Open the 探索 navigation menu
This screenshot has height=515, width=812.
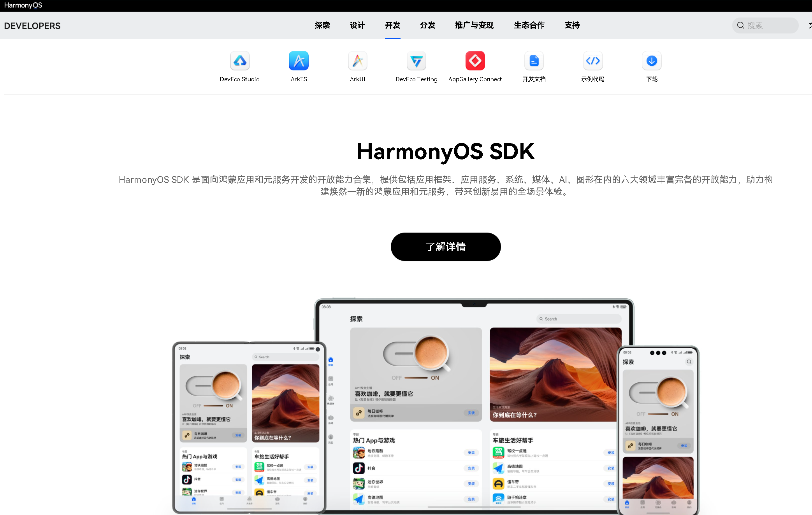click(x=322, y=25)
